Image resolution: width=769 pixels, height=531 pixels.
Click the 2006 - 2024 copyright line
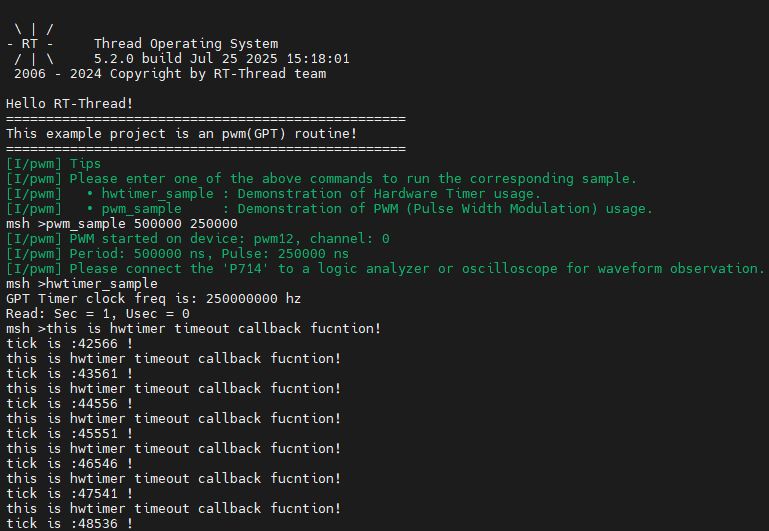pos(166,74)
